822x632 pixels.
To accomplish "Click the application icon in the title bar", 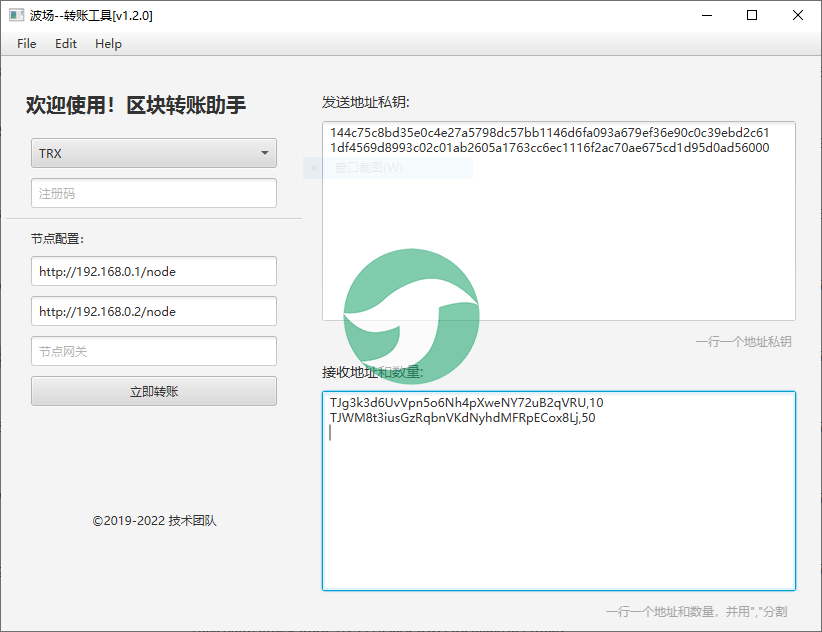I will point(16,15).
